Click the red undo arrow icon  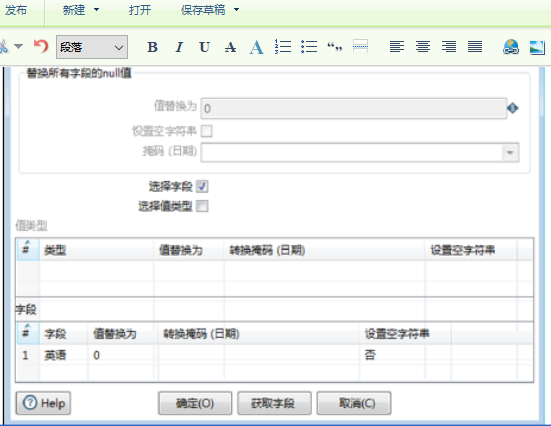[x=41, y=46]
